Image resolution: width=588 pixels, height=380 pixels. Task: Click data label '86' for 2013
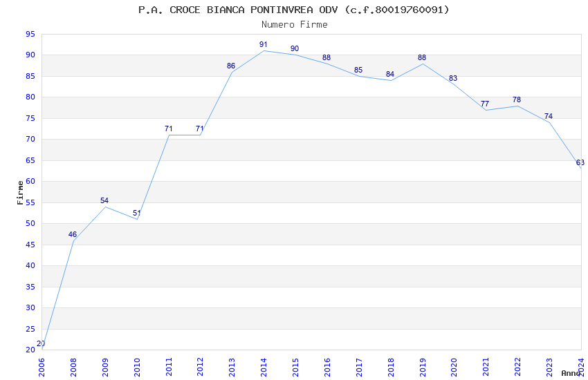tap(231, 66)
